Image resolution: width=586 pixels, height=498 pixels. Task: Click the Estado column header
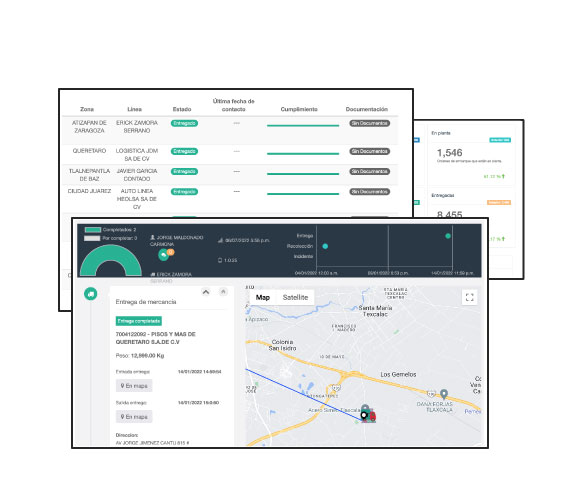[x=182, y=109]
